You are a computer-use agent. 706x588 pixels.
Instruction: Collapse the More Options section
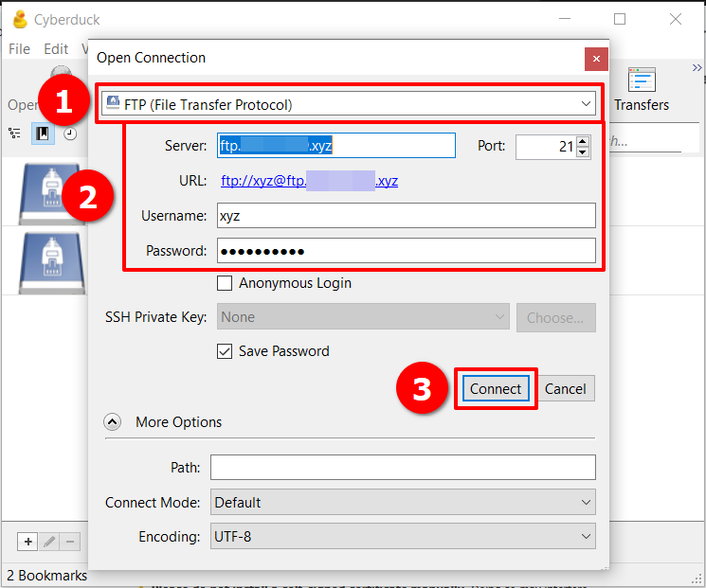(112, 422)
